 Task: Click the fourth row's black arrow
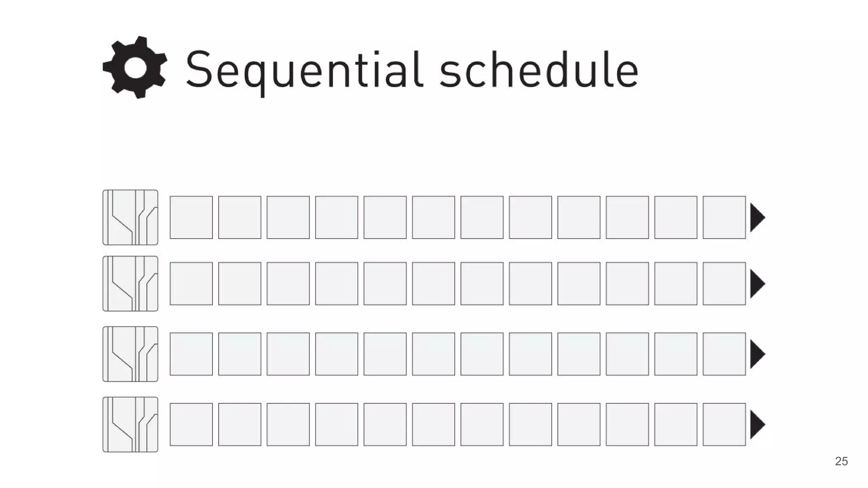pos(757,424)
